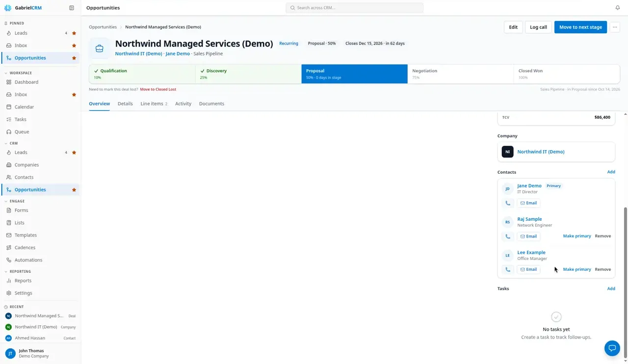
Task: Open Dashboard in sidebar
Action: (26, 82)
